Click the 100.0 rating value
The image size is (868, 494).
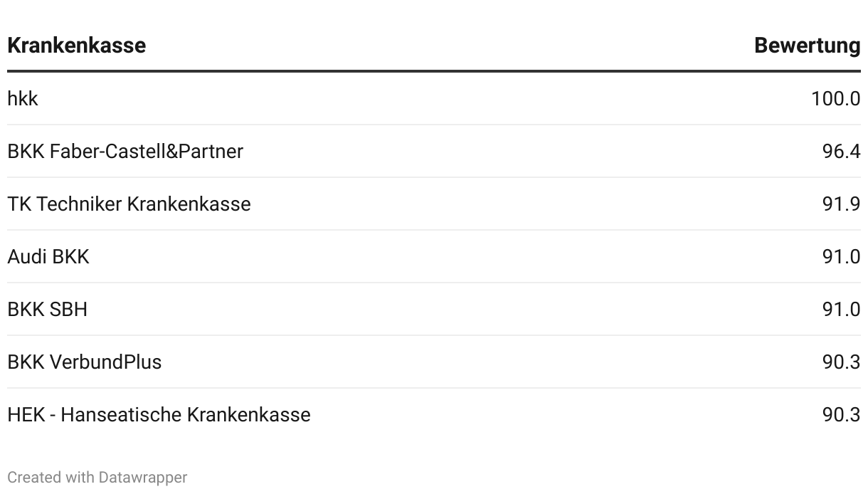[835, 99]
